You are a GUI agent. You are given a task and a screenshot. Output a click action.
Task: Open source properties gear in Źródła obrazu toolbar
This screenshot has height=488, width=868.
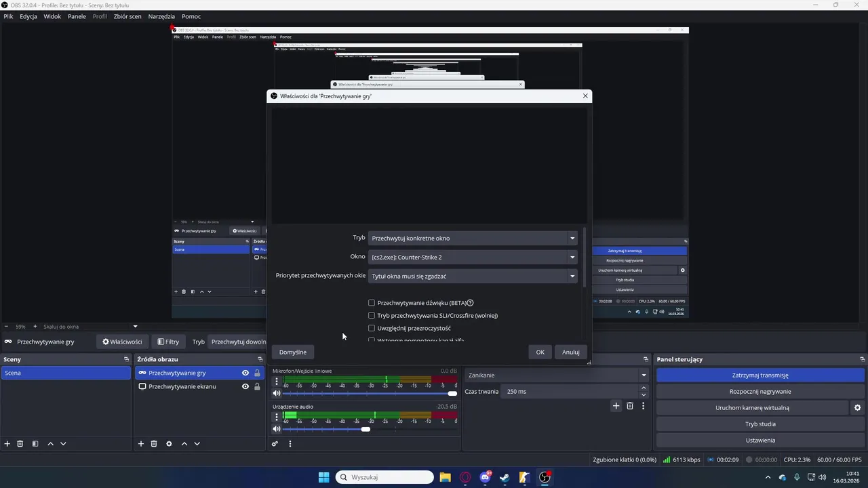169,444
